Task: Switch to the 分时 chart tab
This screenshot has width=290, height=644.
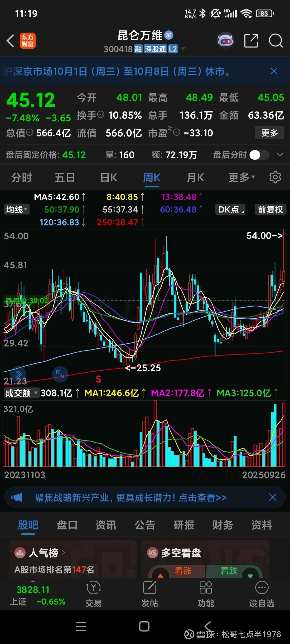Action: click(22, 177)
